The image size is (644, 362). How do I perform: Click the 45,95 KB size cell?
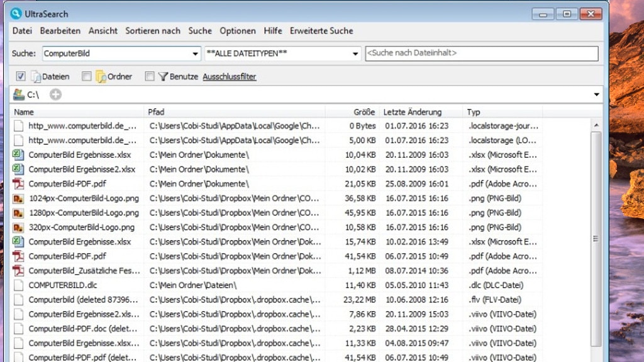[360, 212]
